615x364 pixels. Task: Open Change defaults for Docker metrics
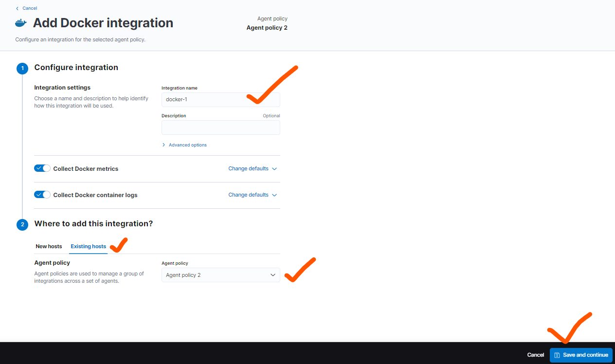(248, 168)
